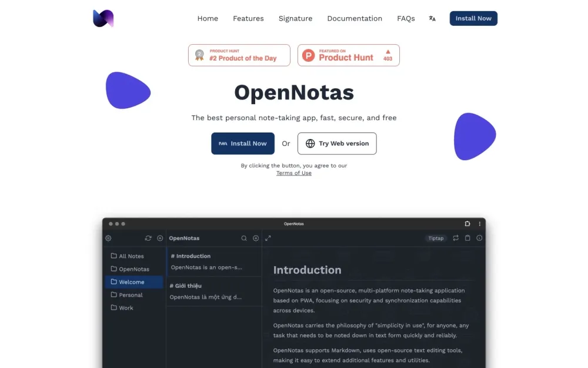
Task: Open note info with the info icon
Action: pos(479,238)
